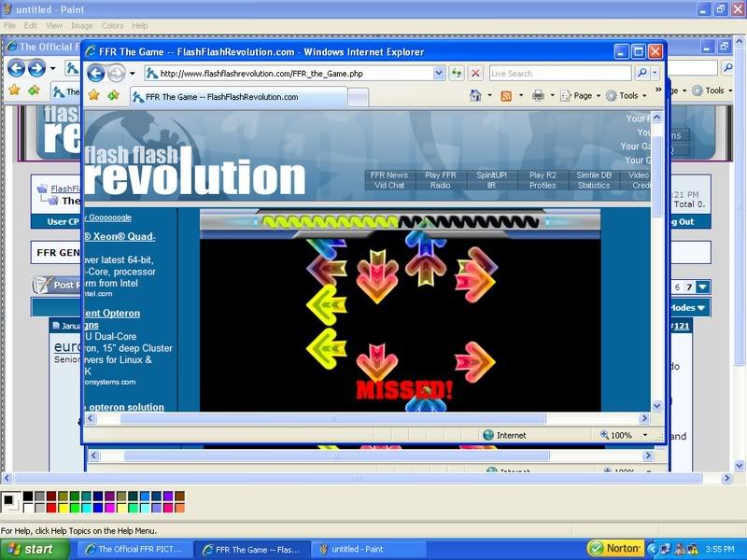This screenshot has height=560, width=747.
Task: Click Print icon in FFR The Game toolbar
Action: click(538, 95)
